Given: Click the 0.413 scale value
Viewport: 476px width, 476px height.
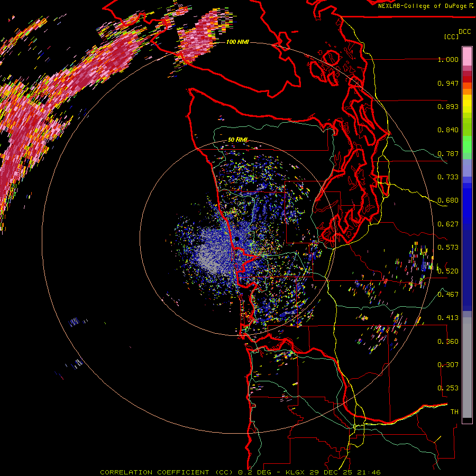Looking at the screenshot, I should click(x=448, y=318).
